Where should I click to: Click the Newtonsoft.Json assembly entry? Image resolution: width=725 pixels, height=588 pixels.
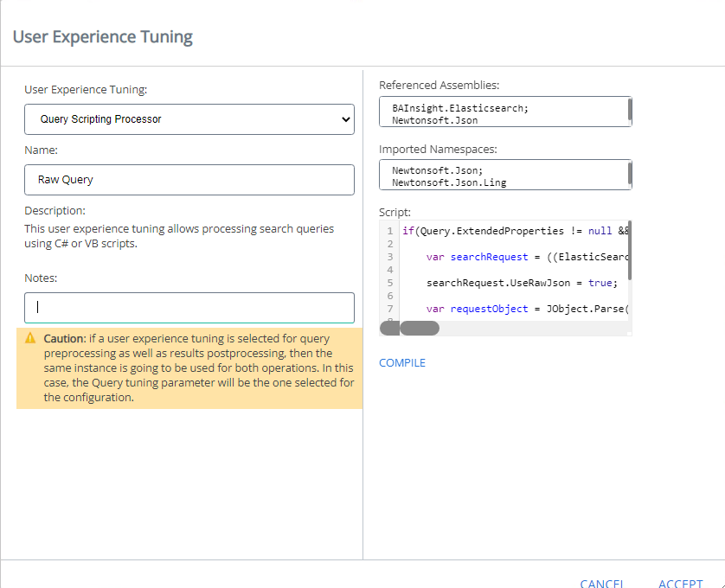(434, 120)
